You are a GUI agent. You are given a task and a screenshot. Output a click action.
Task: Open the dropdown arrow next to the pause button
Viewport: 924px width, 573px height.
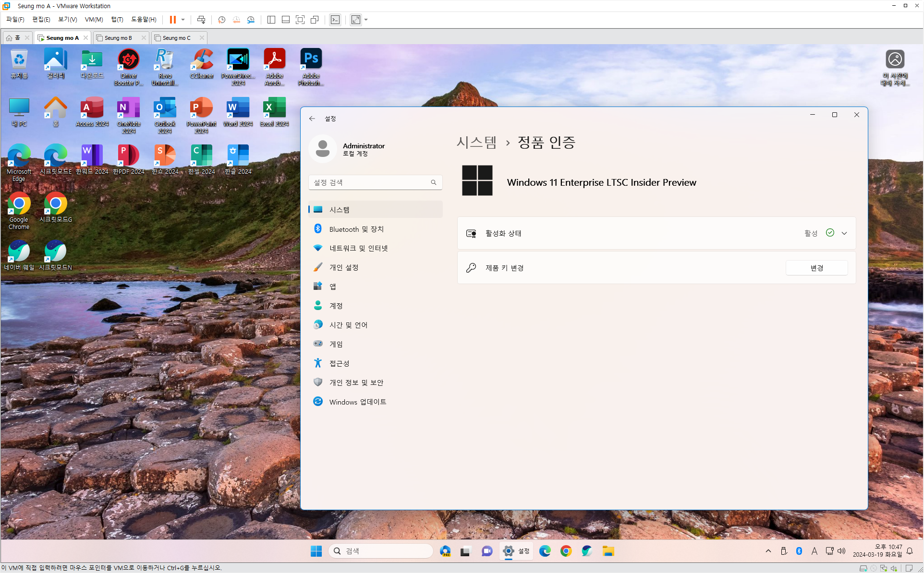coord(183,20)
